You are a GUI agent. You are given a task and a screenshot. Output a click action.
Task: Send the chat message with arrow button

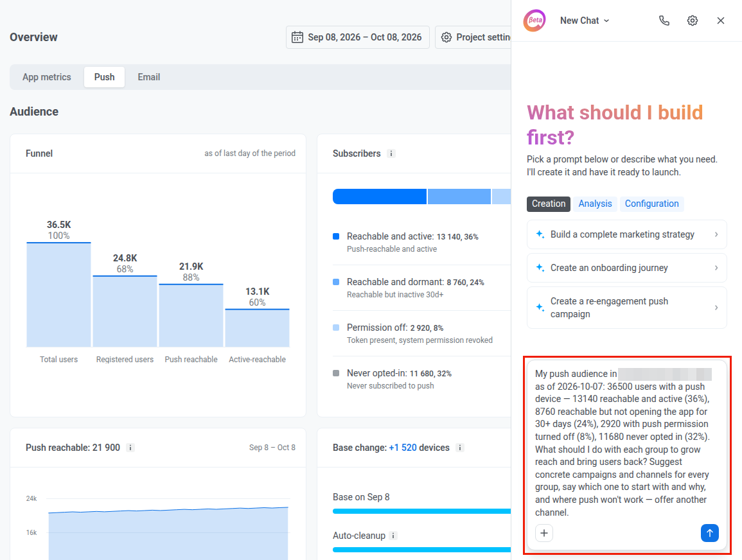pos(709,533)
